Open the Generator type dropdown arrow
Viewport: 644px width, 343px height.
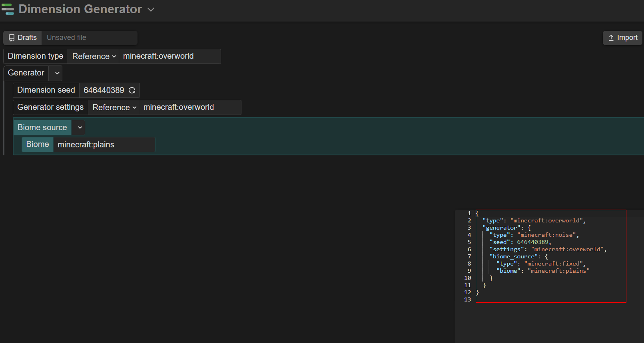(x=56, y=73)
